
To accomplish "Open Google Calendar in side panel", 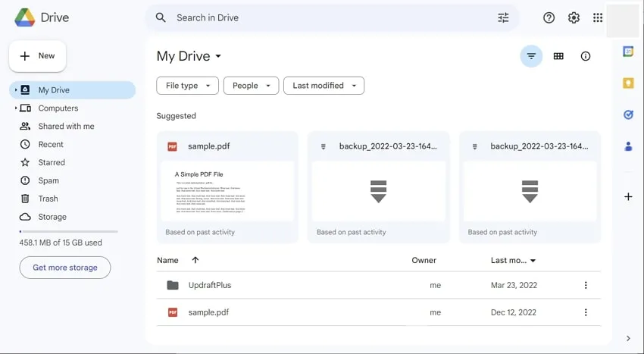I will tap(628, 52).
